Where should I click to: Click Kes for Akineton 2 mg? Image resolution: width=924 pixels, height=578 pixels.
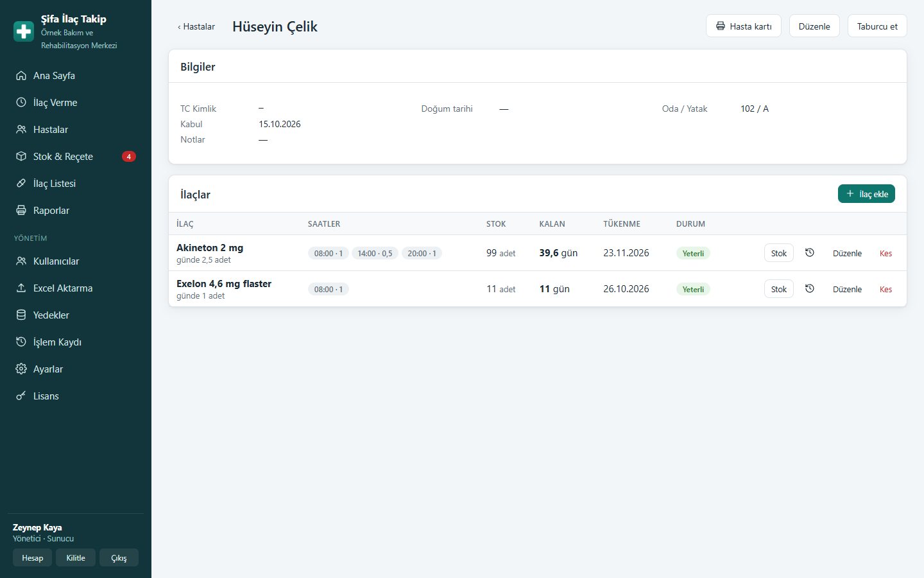pos(886,253)
